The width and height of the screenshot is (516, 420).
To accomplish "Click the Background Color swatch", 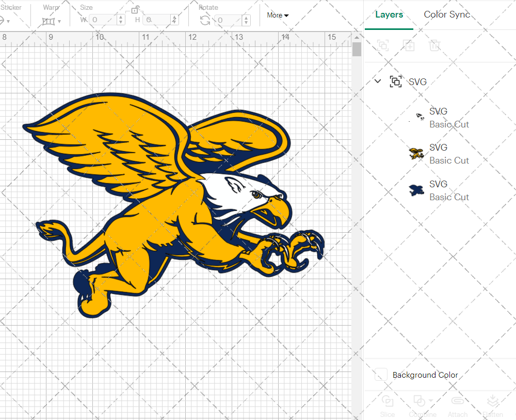I will point(380,375).
